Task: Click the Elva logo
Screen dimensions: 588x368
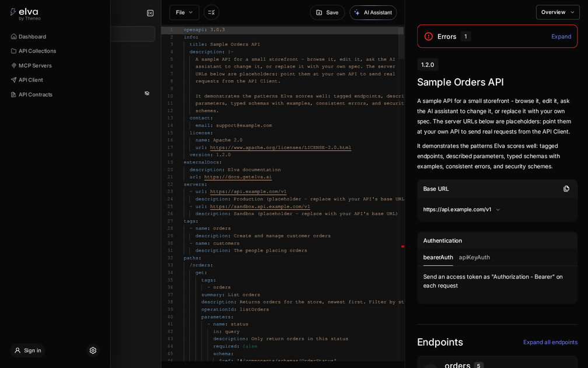Action: pos(25,14)
